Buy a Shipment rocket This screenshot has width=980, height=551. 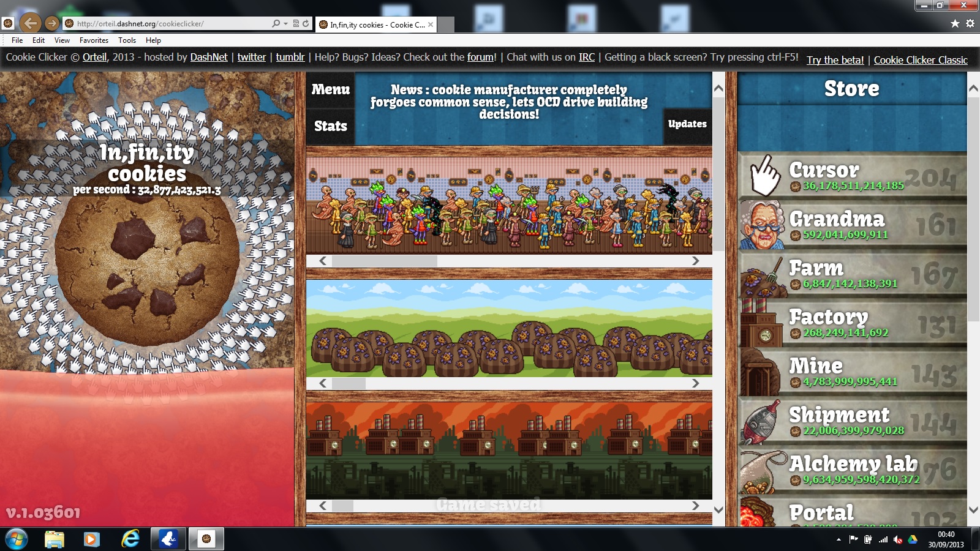point(852,421)
